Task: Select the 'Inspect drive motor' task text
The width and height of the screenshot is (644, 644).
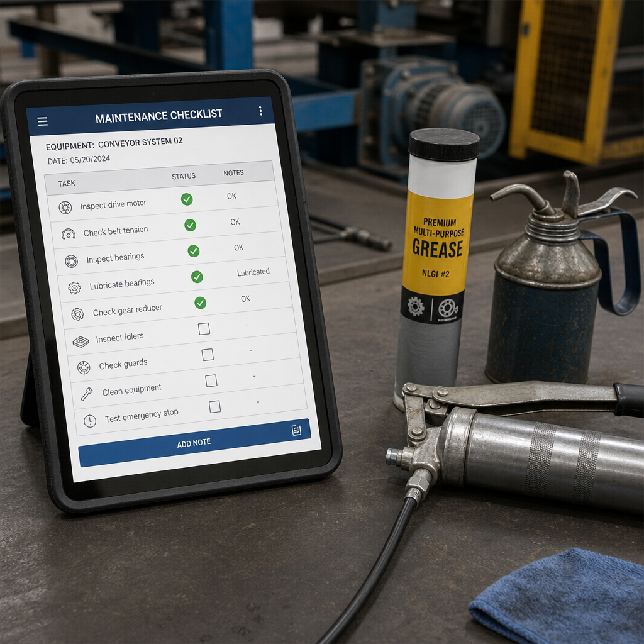Action: pos(113,204)
